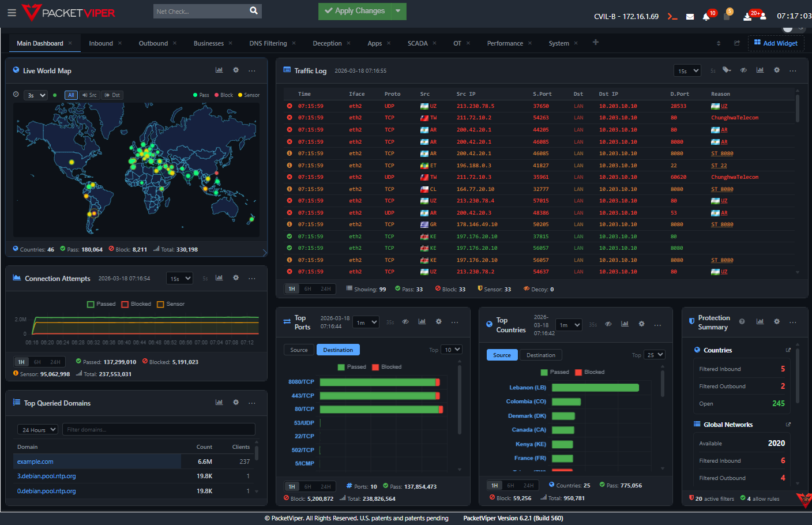Toggle the eye icon in Top Countries widget
This screenshot has width=812, height=525.
coord(608,324)
